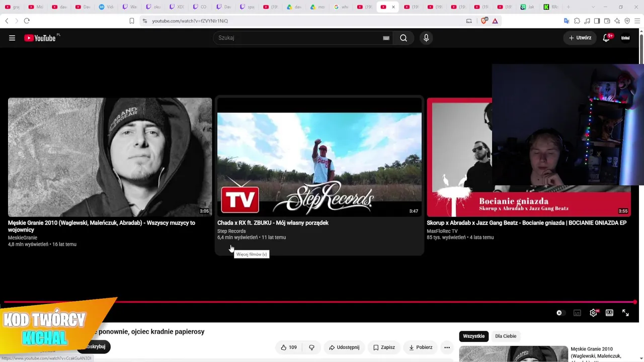This screenshot has height=362, width=644.
Task: Bookmark this page with the bookmark icon
Action: (132, 21)
